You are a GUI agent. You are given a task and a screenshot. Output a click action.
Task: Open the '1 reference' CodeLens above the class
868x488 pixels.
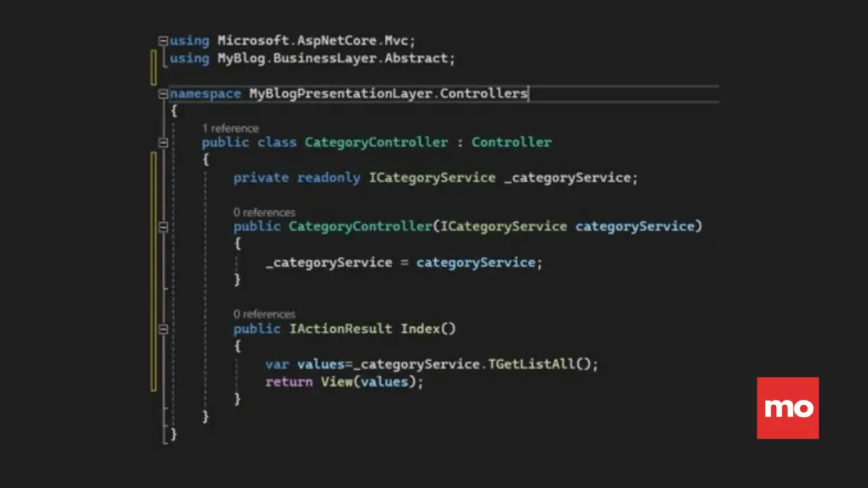click(230, 128)
